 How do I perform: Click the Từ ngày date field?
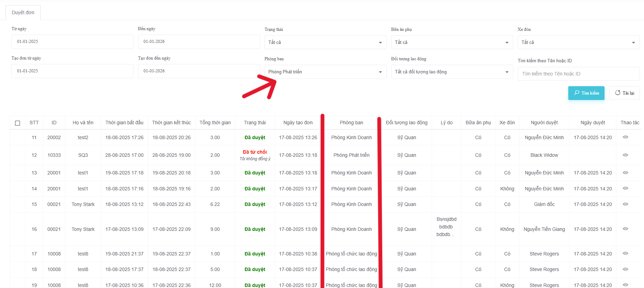(72, 42)
